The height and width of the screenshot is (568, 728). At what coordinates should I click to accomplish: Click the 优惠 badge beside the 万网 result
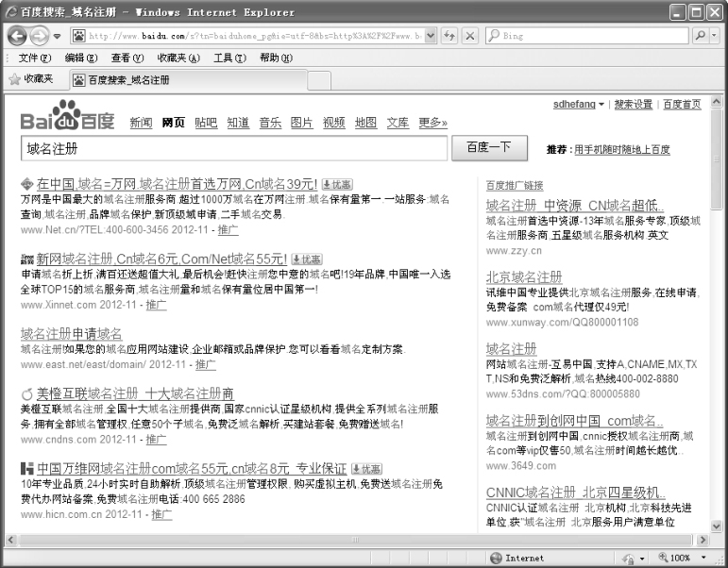coord(337,185)
